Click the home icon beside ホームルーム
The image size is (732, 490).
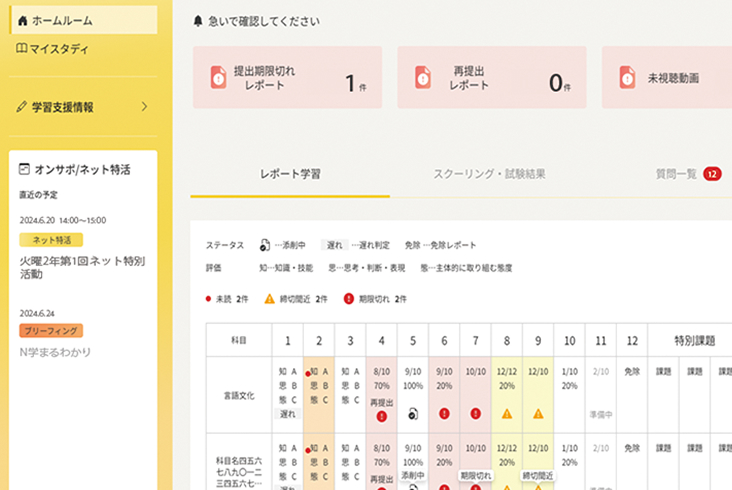tap(22, 20)
